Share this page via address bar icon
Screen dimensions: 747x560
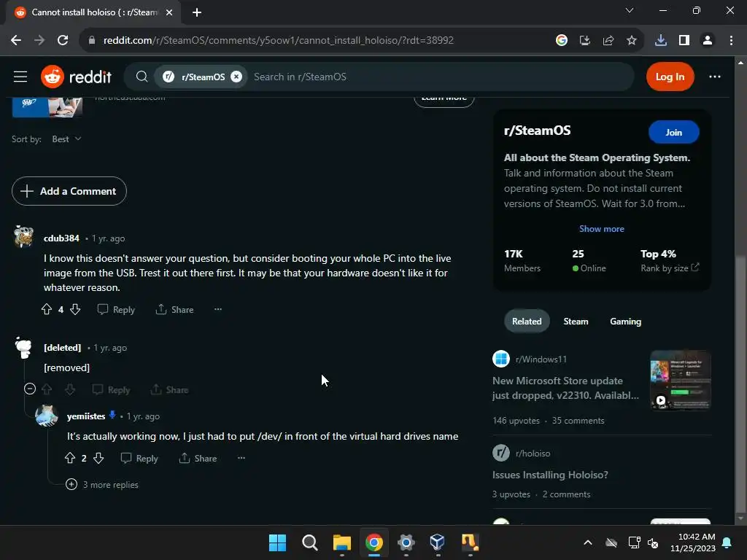[608, 41]
